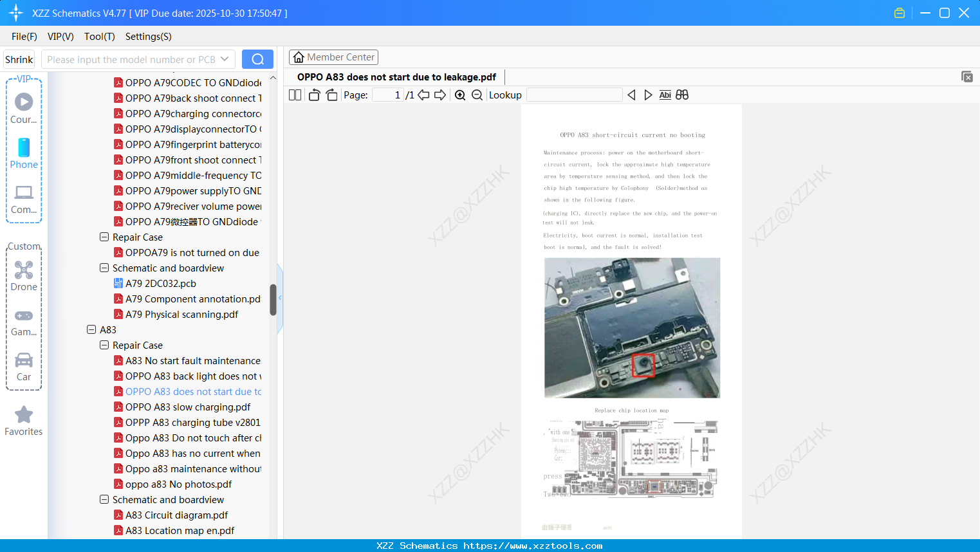The width and height of the screenshot is (980, 552).
Task: Focus the model number or PCB search field
Action: [131, 59]
